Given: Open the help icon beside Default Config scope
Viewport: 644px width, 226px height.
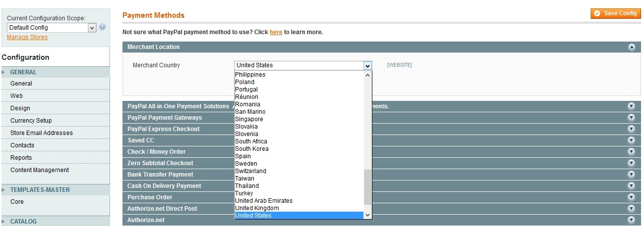Looking at the screenshot, I should tap(102, 27).
